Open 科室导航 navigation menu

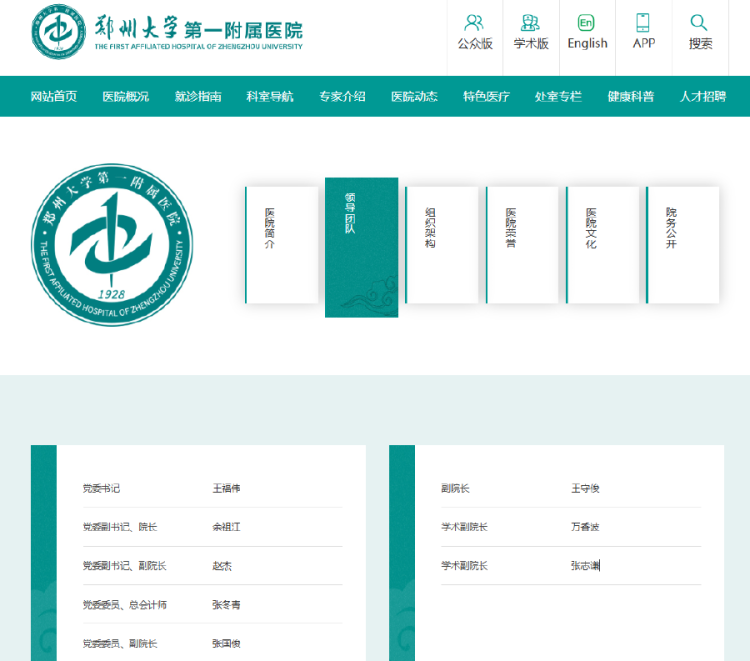pyautogui.click(x=270, y=97)
